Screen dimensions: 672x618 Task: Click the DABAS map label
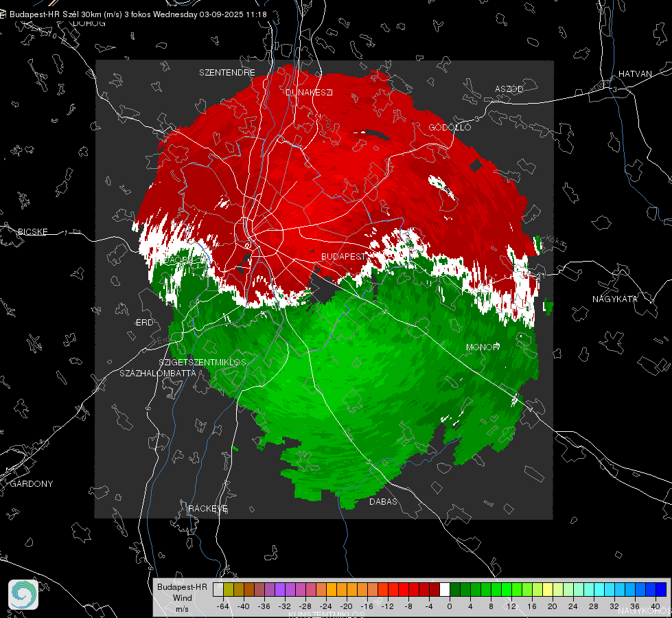[383, 501]
